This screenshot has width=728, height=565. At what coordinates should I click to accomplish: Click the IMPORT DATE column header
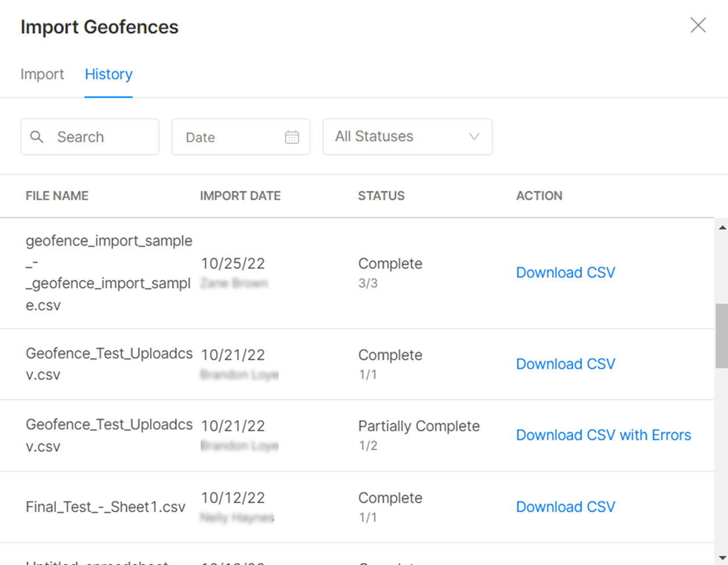coord(240,196)
